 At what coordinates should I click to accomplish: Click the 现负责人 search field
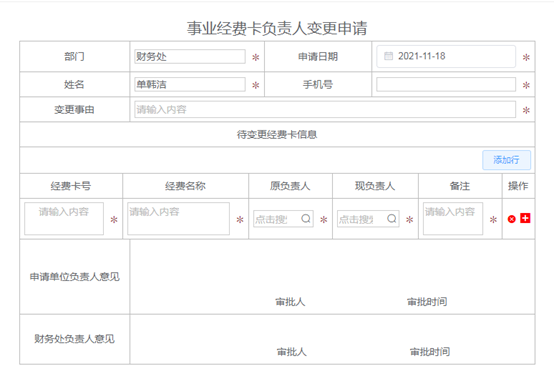[368, 219]
